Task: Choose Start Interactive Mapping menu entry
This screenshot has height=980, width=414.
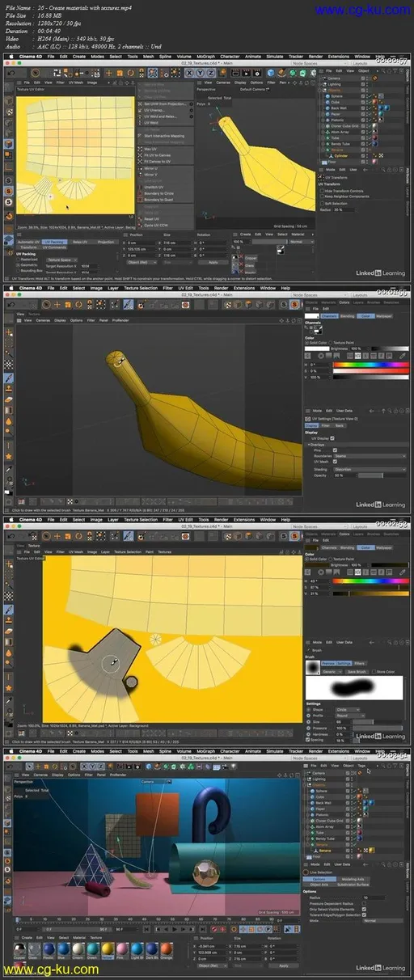Action: point(164,136)
